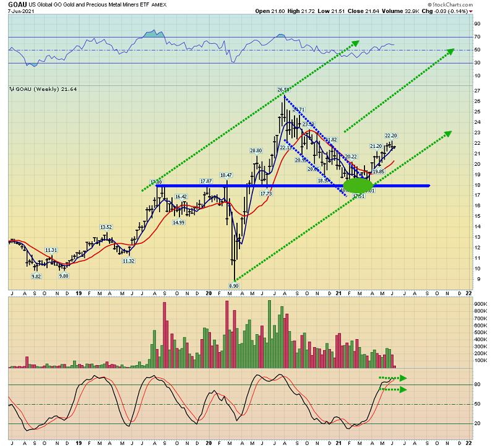Click the 22.20 recent high label
The height and width of the screenshot is (448, 495).
(x=391, y=136)
